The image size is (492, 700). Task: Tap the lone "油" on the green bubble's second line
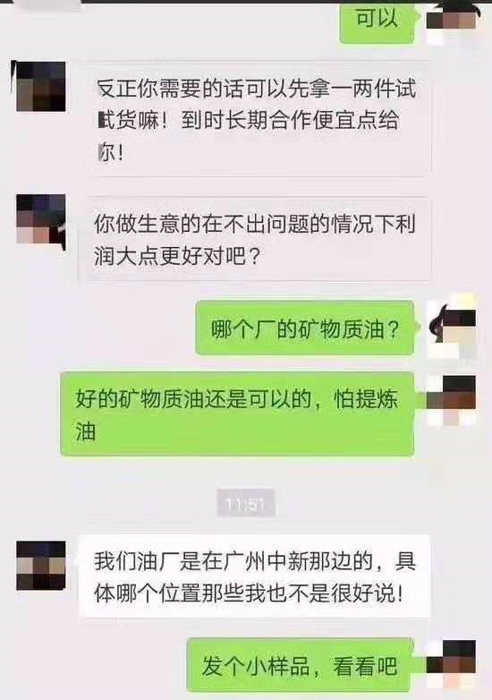click(86, 431)
